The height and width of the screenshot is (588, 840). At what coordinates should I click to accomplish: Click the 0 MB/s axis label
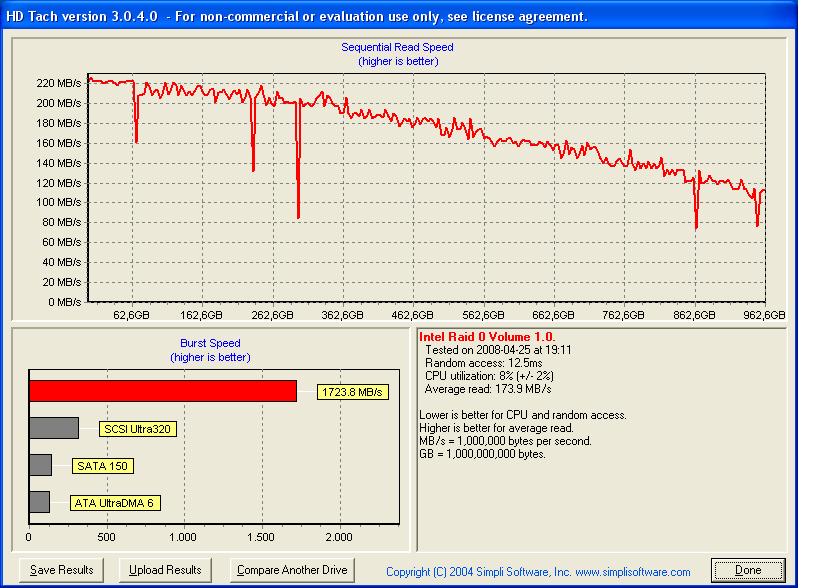(x=65, y=302)
